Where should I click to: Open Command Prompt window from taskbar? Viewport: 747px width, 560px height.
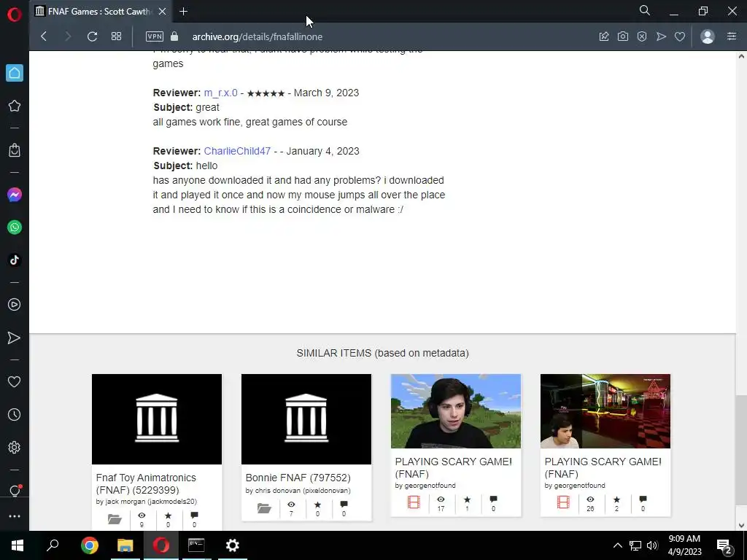click(x=196, y=545)
